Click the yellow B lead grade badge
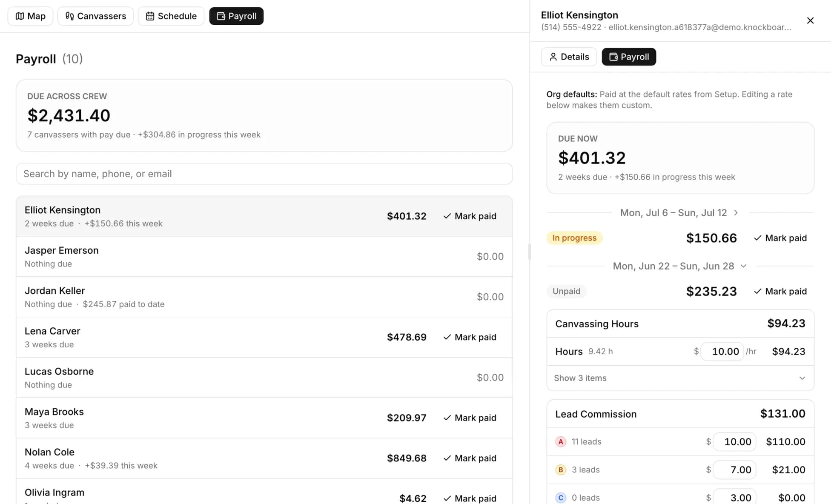 (561, 470)
